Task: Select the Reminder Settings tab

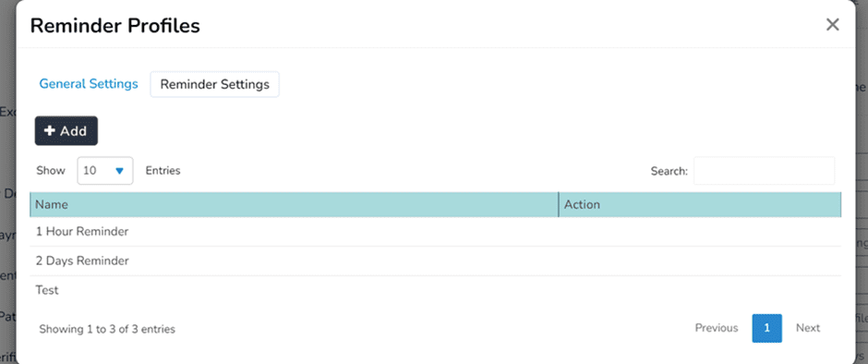Action: coord(215,84)
